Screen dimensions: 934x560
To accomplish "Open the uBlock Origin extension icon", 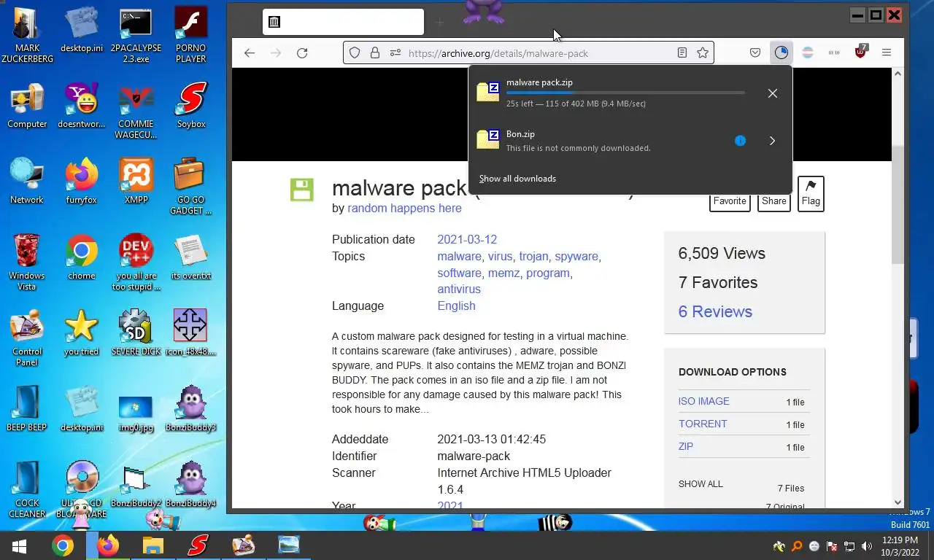I will point(861,52).
